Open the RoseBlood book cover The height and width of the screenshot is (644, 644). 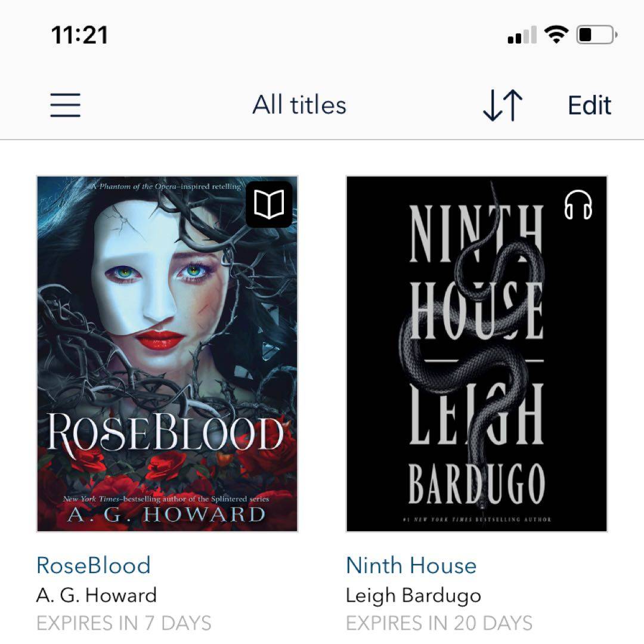[167, 354]
